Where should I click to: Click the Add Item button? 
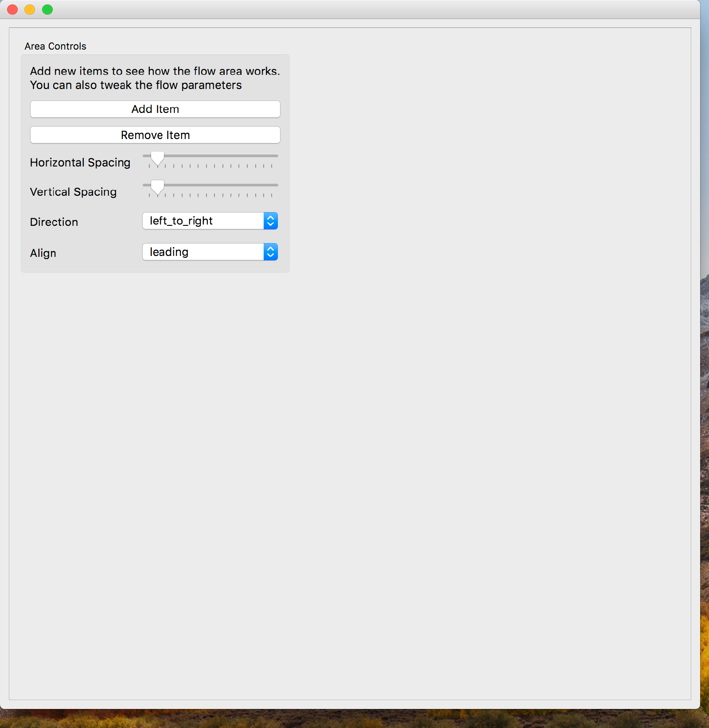pos(155,109)
